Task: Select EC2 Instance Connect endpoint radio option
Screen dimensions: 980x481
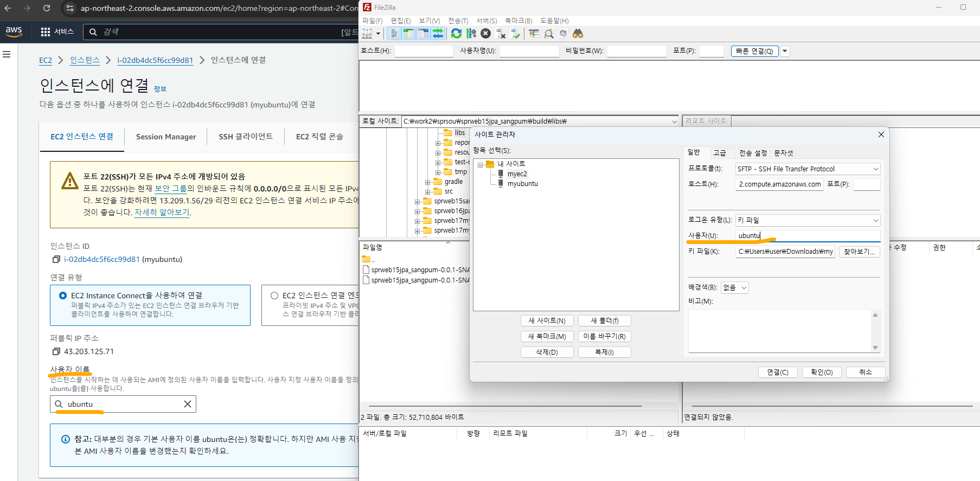Action: [274, 296]
